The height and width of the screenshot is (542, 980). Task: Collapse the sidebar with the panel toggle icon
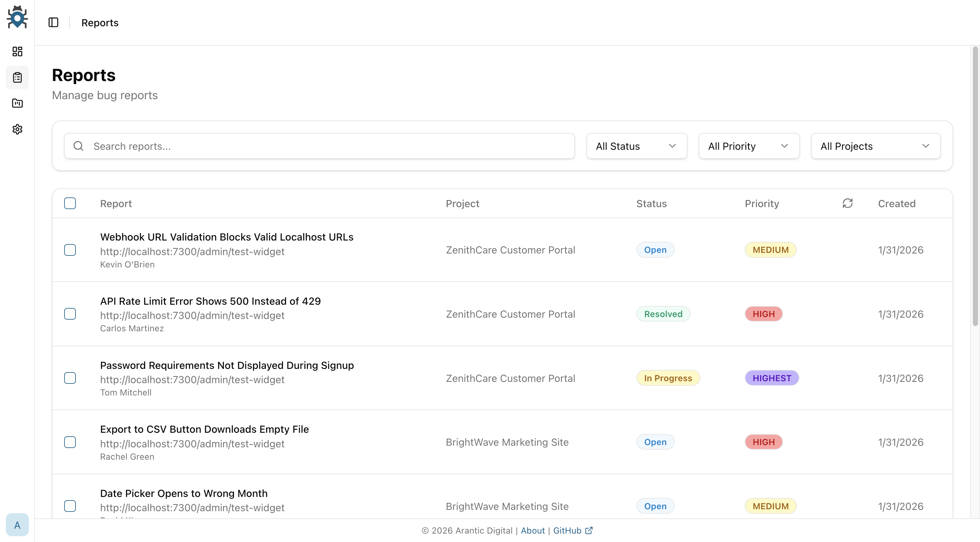[x=53, y=22]
